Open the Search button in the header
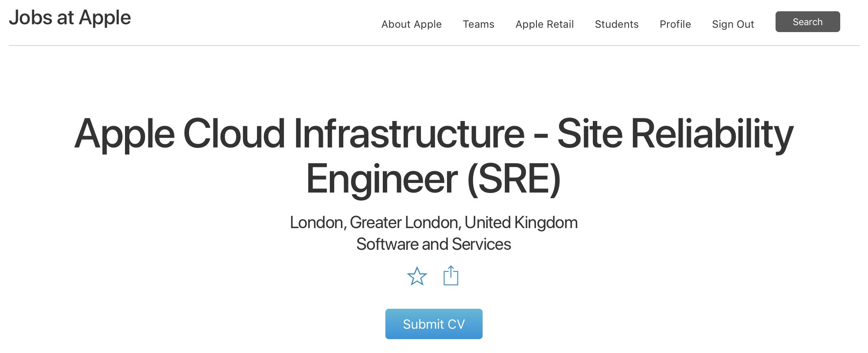 pos(808,22)
